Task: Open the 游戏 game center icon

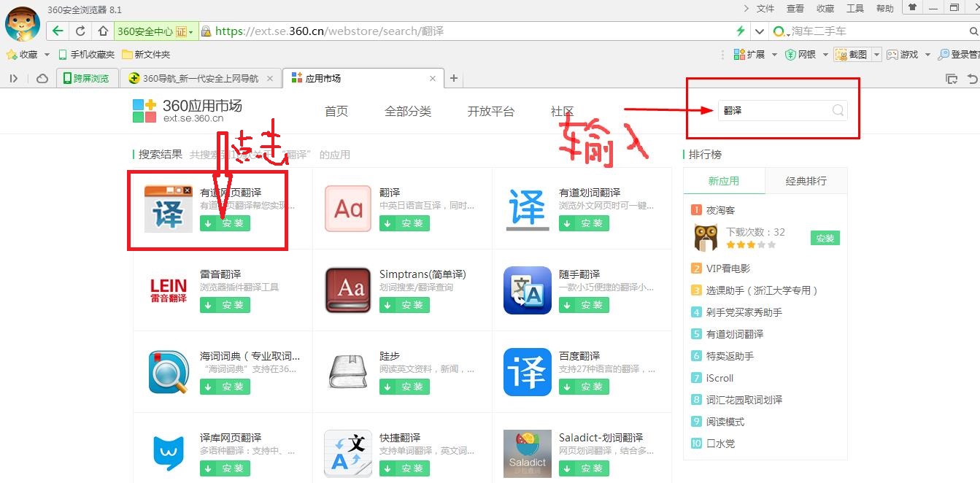Action: pyautogui.click(x=902, y=54)
